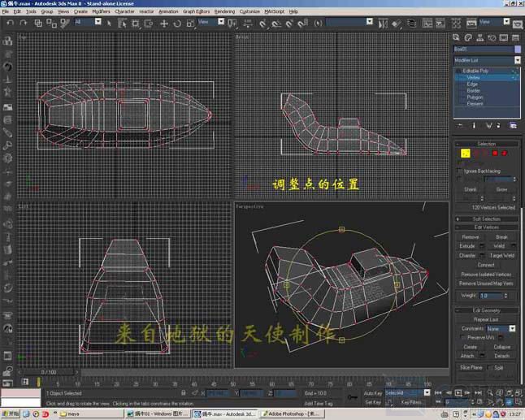This screenshot has height=420, width=525.
Task: Click the Connect button
Action: pos(486,265)
